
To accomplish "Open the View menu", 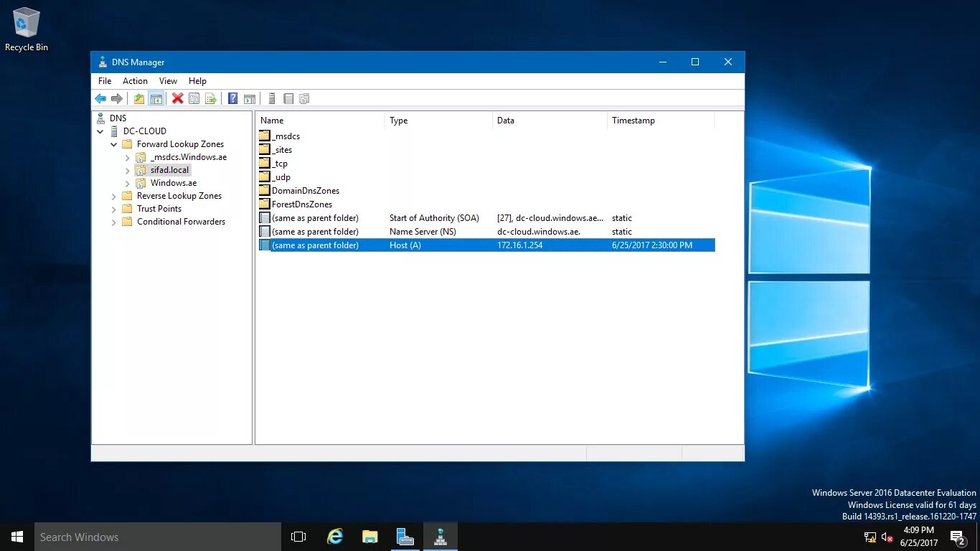I will (168, 80).
